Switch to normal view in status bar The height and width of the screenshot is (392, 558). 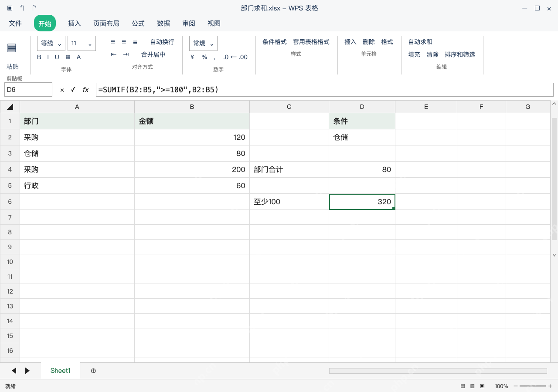pos(463,386)
